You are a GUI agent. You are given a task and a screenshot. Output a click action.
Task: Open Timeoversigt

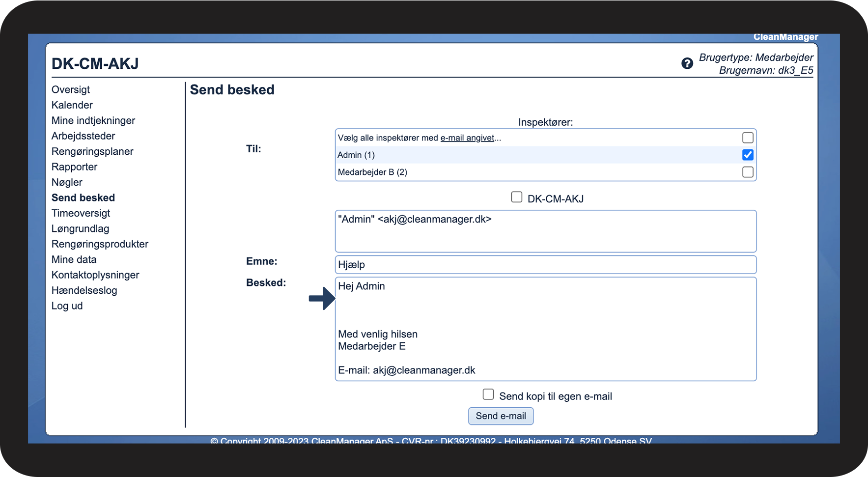coord(81,213)
